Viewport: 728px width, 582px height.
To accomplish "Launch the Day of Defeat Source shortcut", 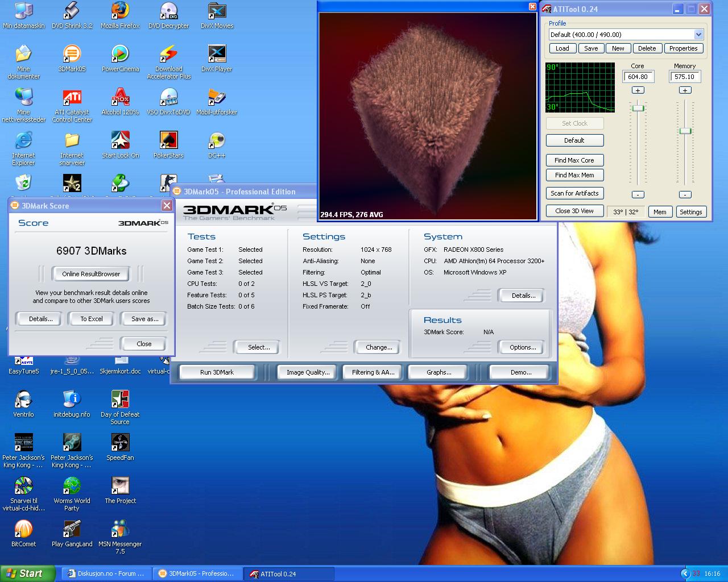I will [x=120, y=408].
